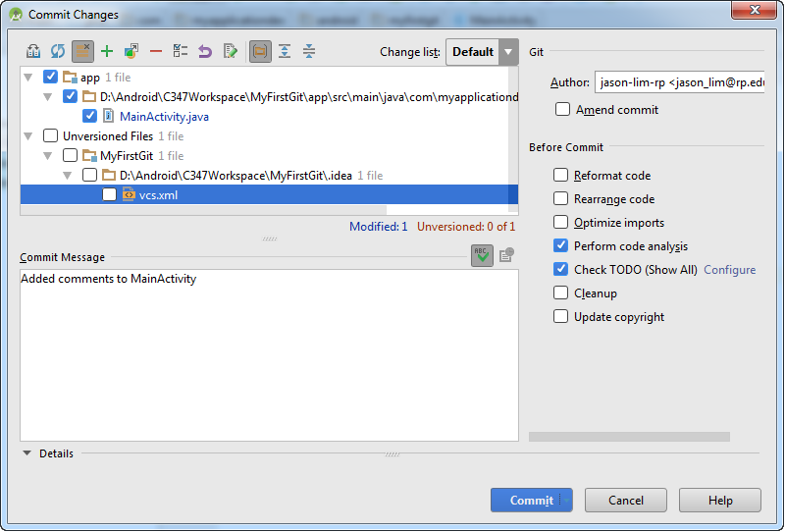Screen dimensions: 785x532
Task: Tick the vcs.xml file checkbox
Action: pyautogui.click(x=110, y=195)
